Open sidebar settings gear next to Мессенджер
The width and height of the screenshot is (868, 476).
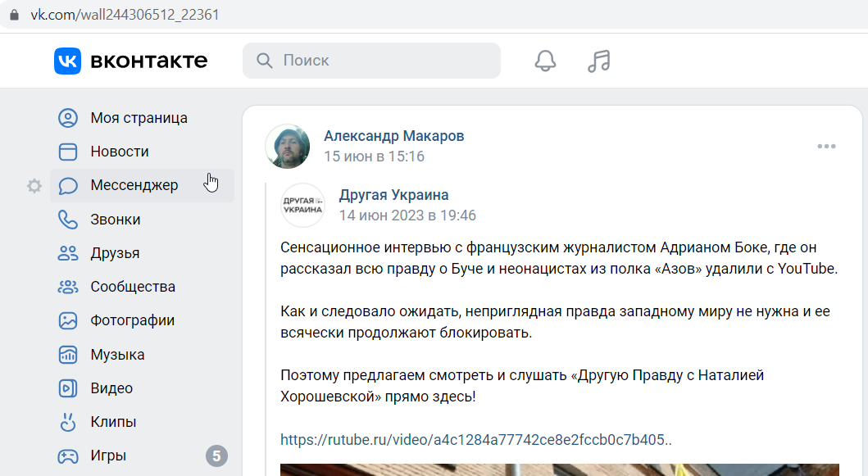[x=34, y=186]
